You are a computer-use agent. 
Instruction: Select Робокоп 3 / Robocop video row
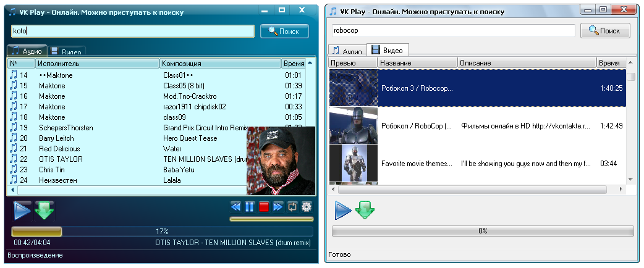478,88
